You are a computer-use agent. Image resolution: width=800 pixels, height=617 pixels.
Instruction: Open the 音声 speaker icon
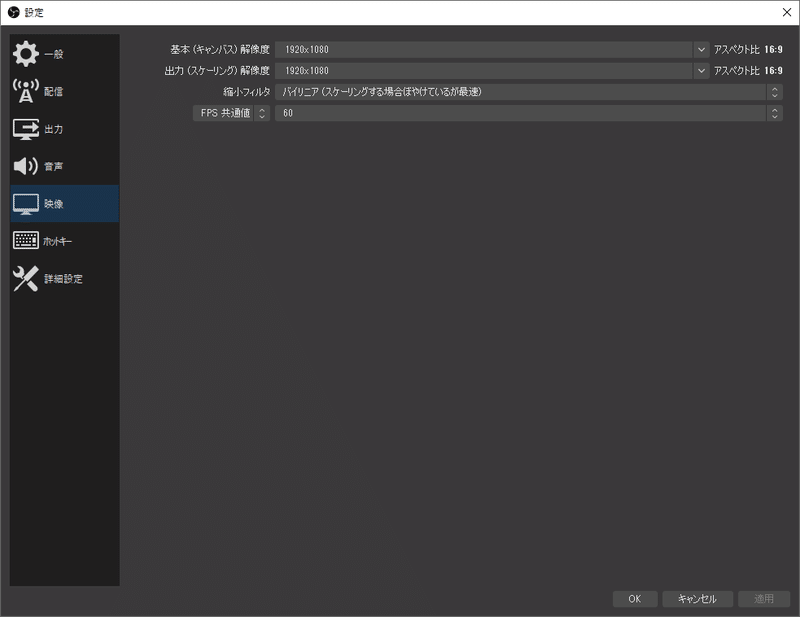tap(26, 166)
